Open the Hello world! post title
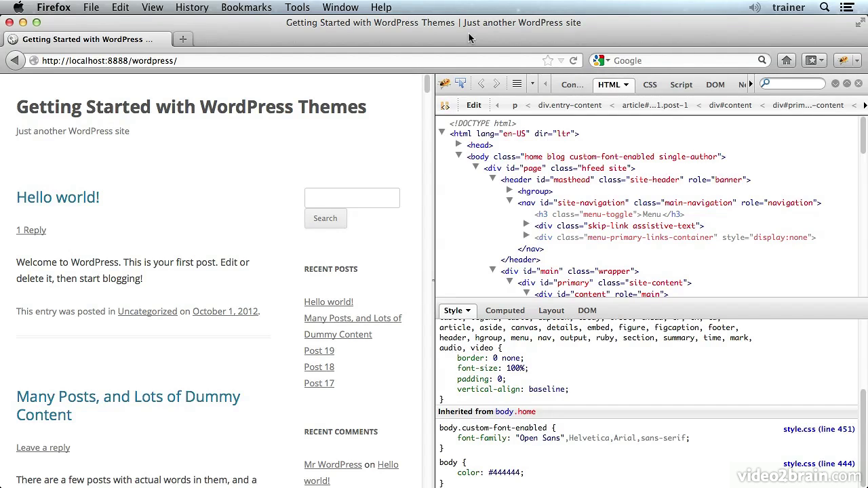Viewport: 868px width, 488px height. click(58, 197)
